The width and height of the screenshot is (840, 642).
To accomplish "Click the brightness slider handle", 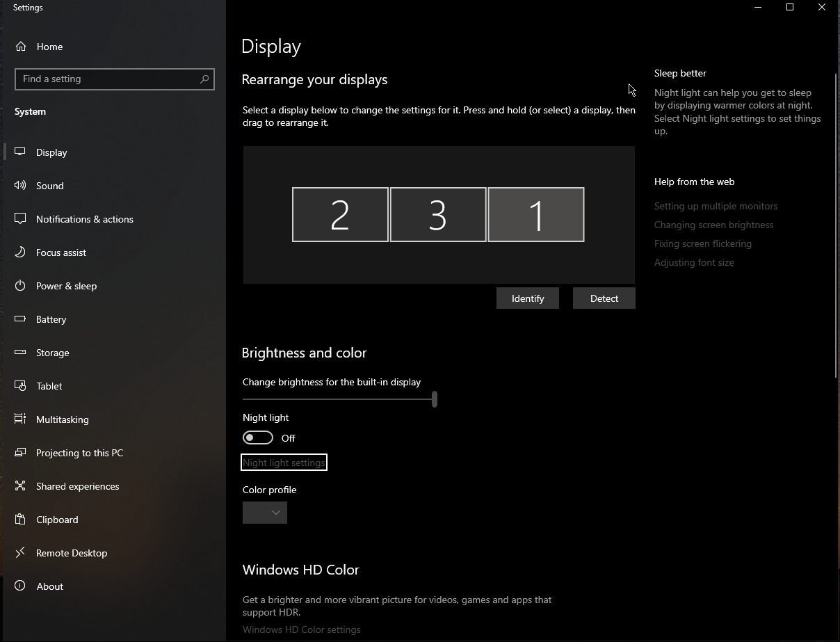I will coord(435,399).
